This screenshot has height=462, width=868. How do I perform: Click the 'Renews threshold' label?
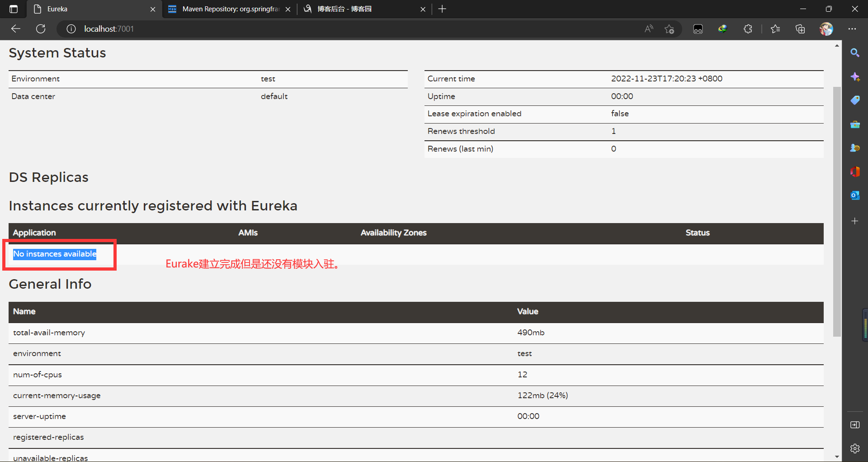tap(461, 131)
